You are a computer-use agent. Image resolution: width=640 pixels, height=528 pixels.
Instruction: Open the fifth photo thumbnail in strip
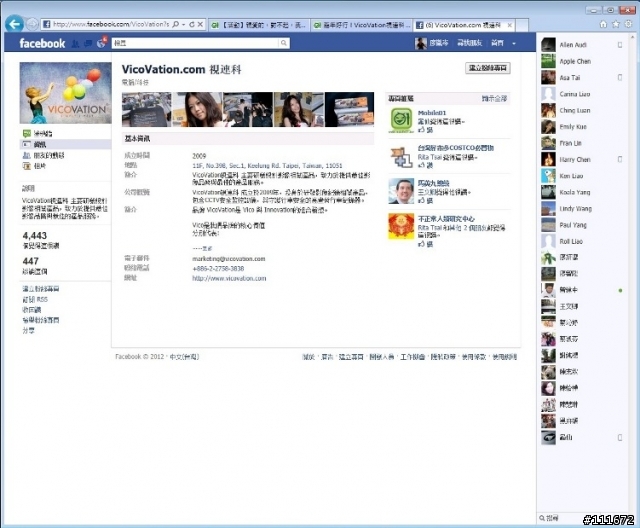click(349, 109)
